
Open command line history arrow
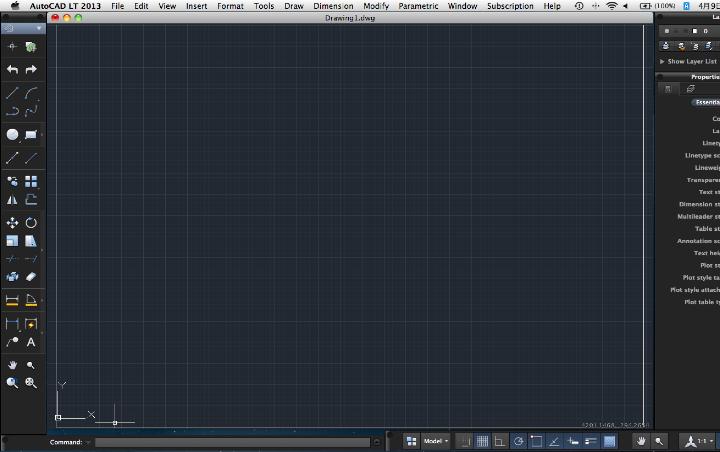pos(377,442)
